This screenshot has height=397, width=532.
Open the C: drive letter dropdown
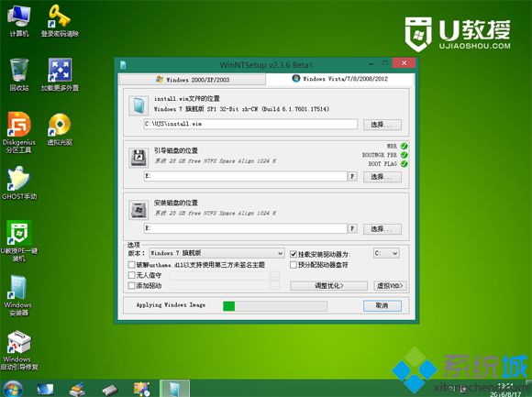pyautogui.click(x=386, y=253)
